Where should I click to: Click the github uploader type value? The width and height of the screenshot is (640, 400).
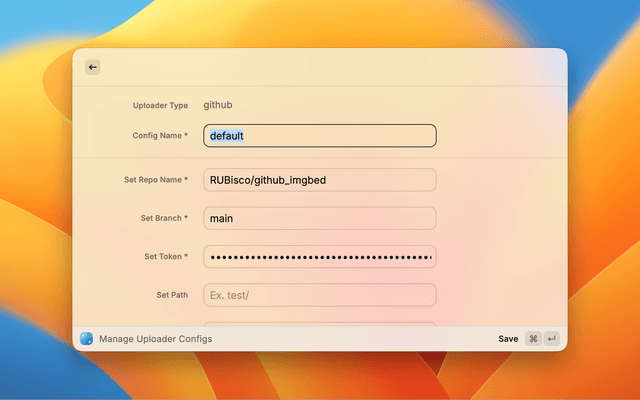218,105
